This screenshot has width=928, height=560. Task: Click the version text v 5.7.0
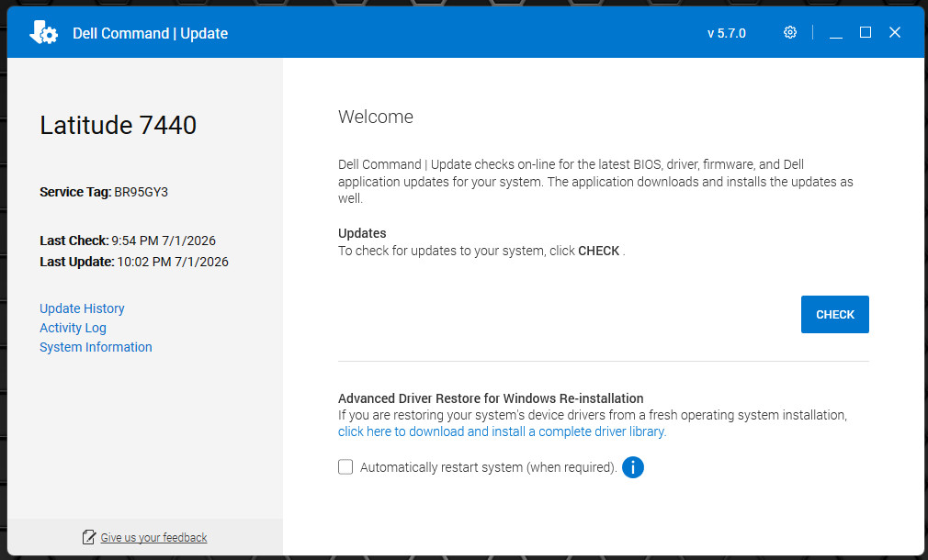pyautogui.click(x=727, y=33)
